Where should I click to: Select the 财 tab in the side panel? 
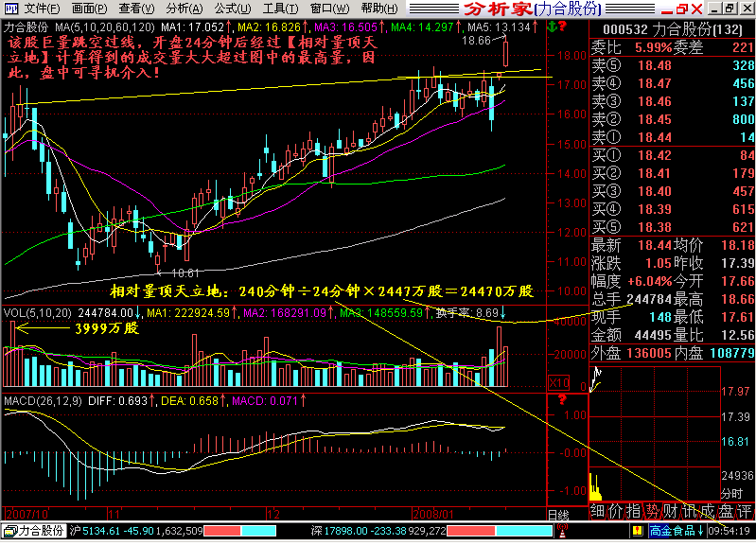click(672, 511)
